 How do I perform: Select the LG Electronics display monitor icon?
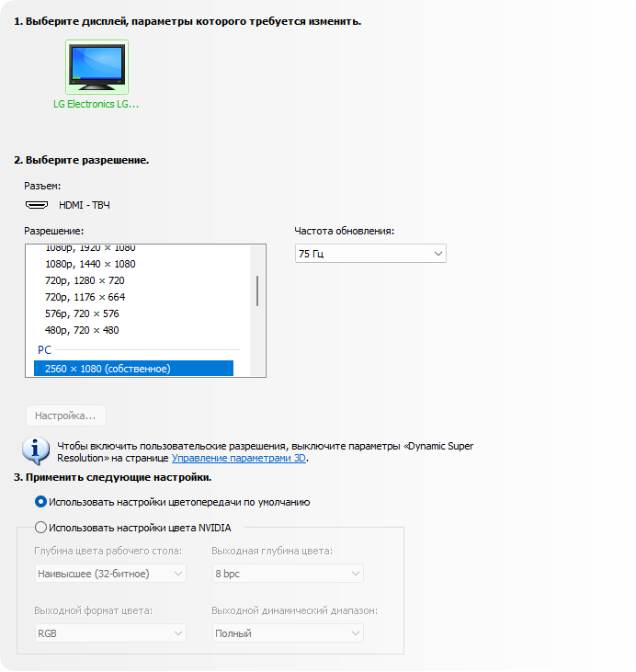[97, 67]
